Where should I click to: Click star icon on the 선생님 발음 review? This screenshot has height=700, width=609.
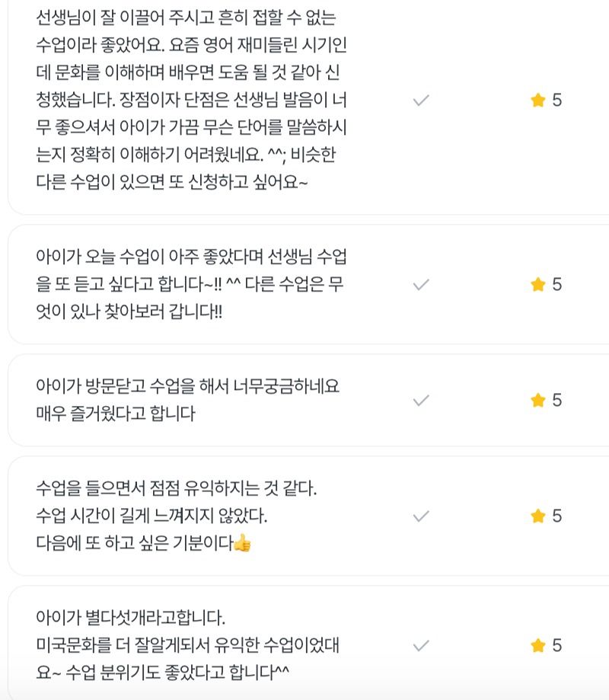538,101
